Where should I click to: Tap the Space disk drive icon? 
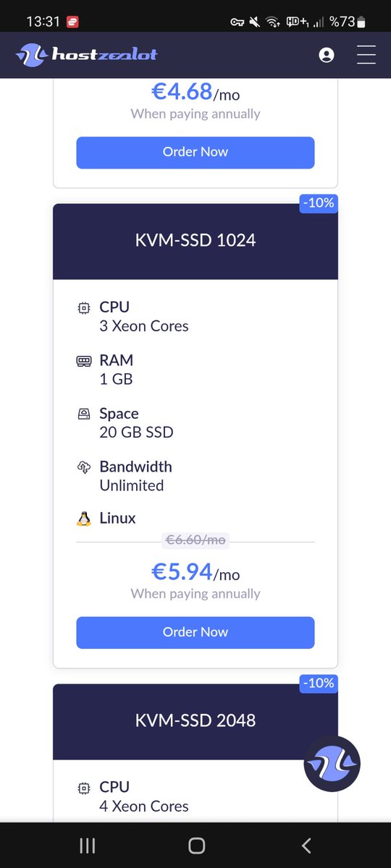[84, 414]
